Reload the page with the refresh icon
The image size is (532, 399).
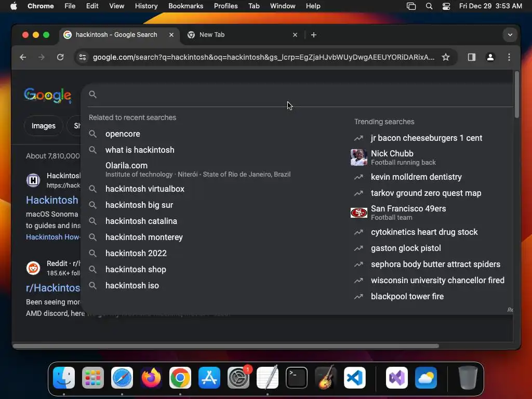[x=60, y=57]
